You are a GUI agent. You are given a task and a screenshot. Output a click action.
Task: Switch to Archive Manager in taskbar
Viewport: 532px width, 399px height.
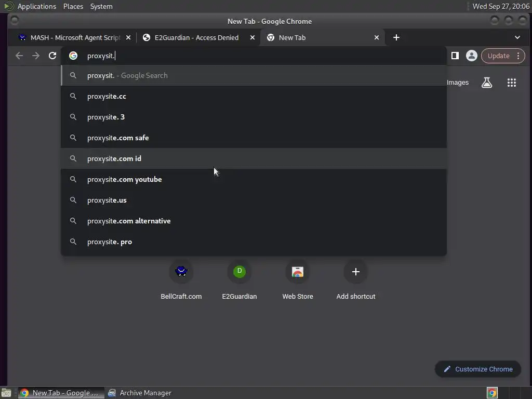click(140, 393)
